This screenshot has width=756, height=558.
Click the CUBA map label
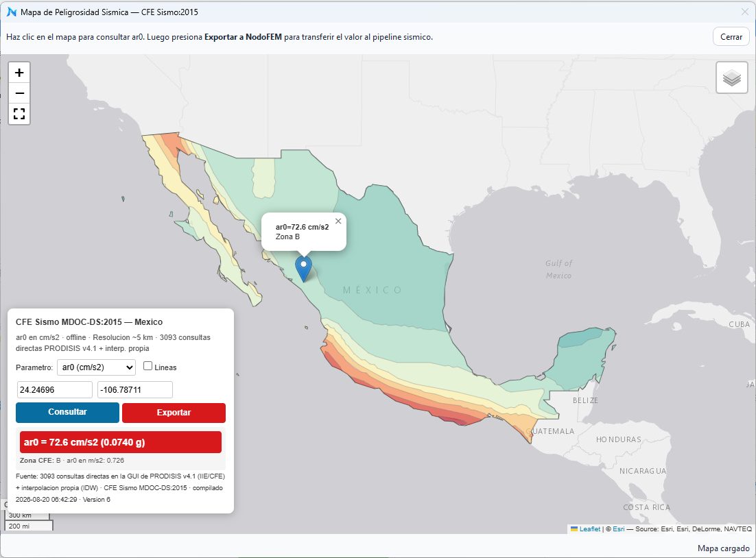coord(739,324)
